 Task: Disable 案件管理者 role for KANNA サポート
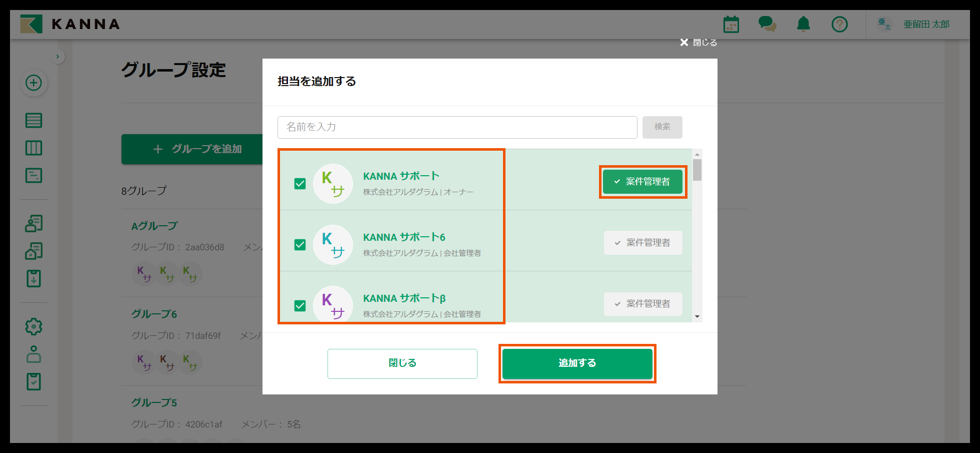(x=642, y=182)
